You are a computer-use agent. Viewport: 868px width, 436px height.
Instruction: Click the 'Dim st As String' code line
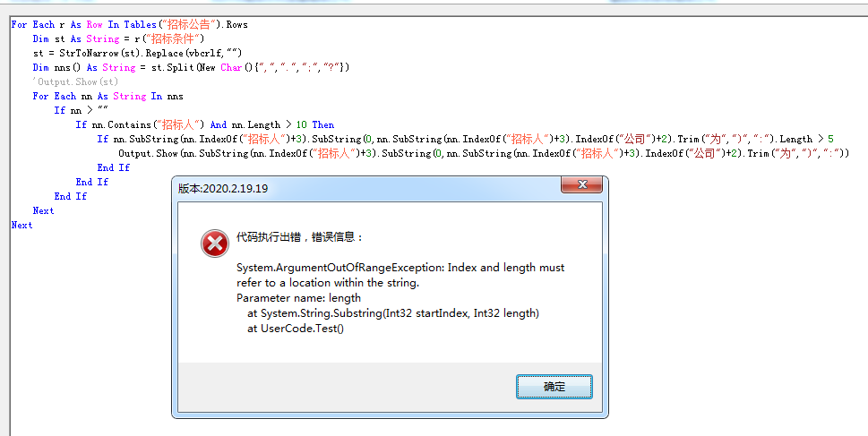[118, 38]
